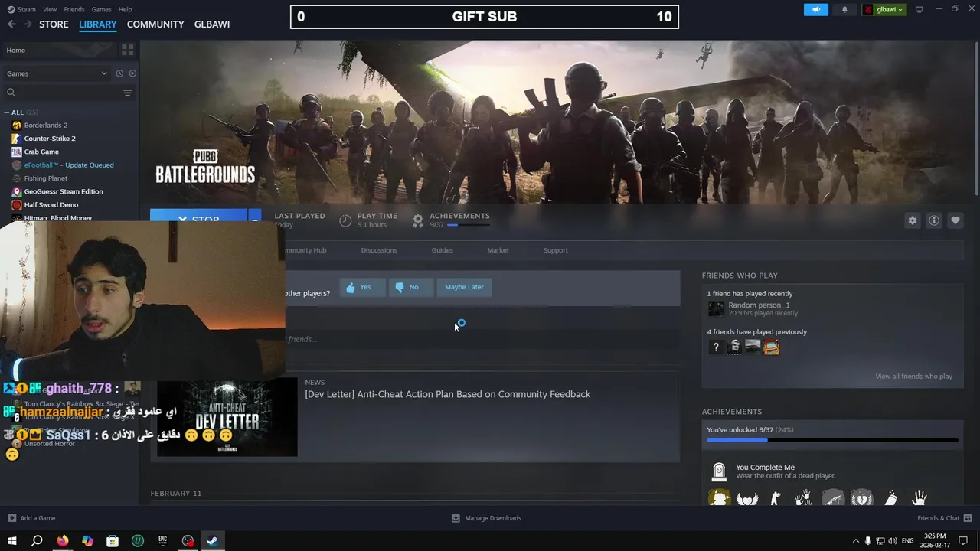Open Windows Start menu
Image resolution: width=980 pixels, height=551 pixels.
click(12, 540)
